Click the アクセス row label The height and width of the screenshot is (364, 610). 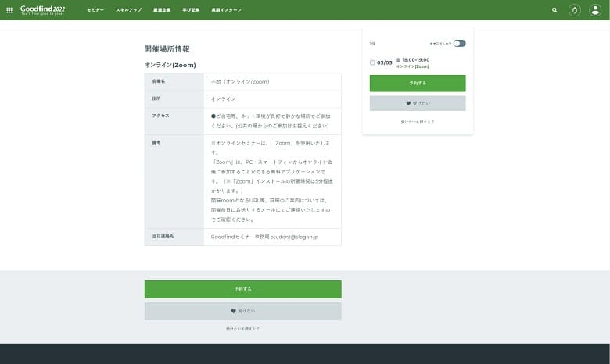click(160, 116)
